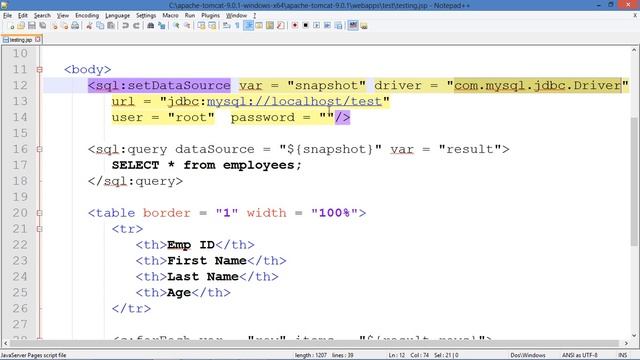Image resolution: width=640 pixels, height=360 pixels.
Task: Open the Macro menu
Action: [x=170, y=16]
